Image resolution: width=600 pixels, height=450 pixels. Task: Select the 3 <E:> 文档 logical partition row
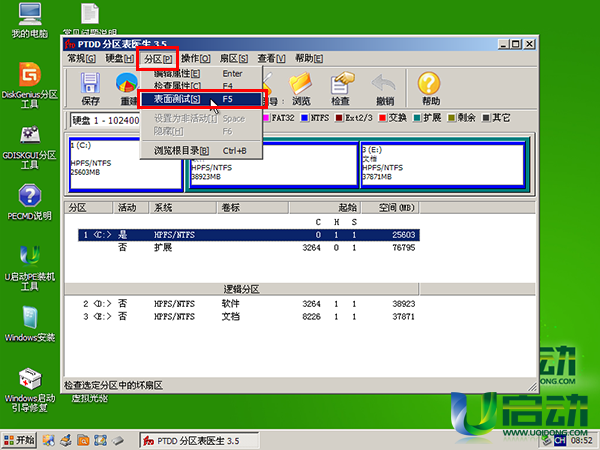pos(249,316)
